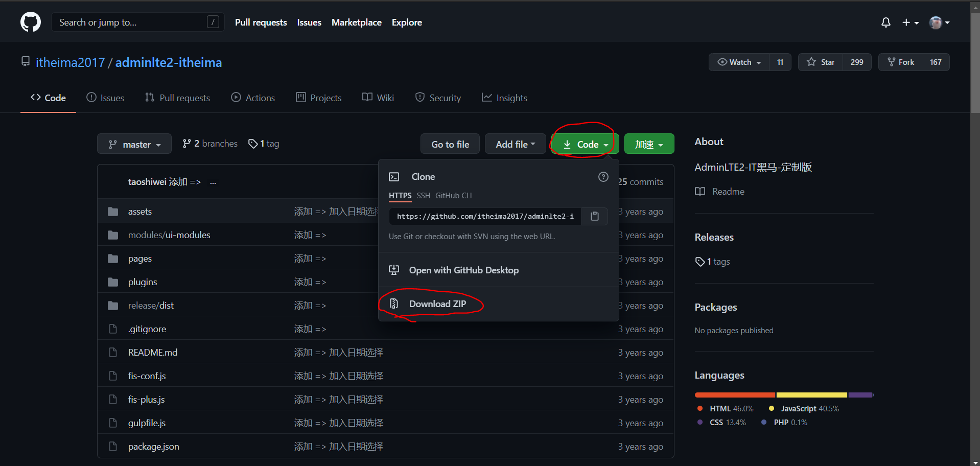The width and height of the screenshot is (980, 466).
Task: Click the modules folder icon
Action: click(113, 235)
